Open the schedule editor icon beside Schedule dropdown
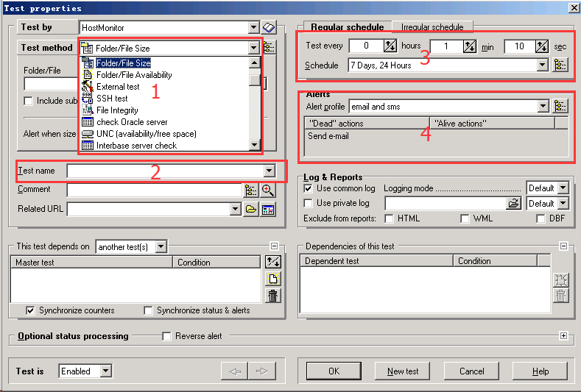Image resolution: width=581 pixels, height=392 pixels. 561,65
